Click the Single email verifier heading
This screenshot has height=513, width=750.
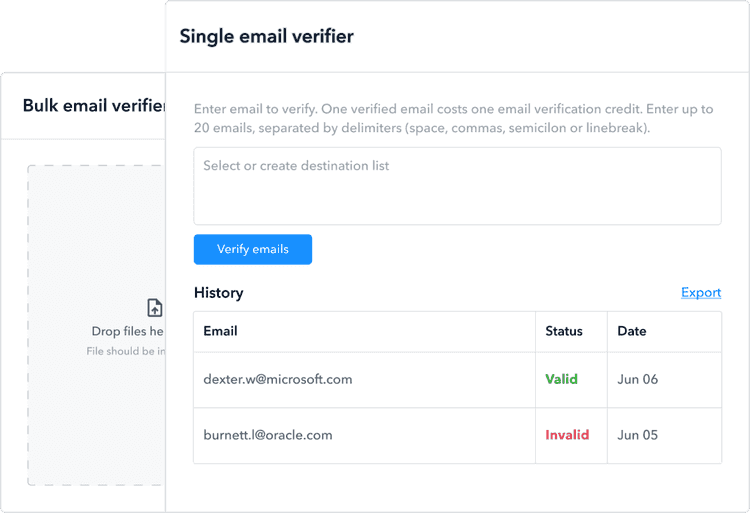point(266,37)
